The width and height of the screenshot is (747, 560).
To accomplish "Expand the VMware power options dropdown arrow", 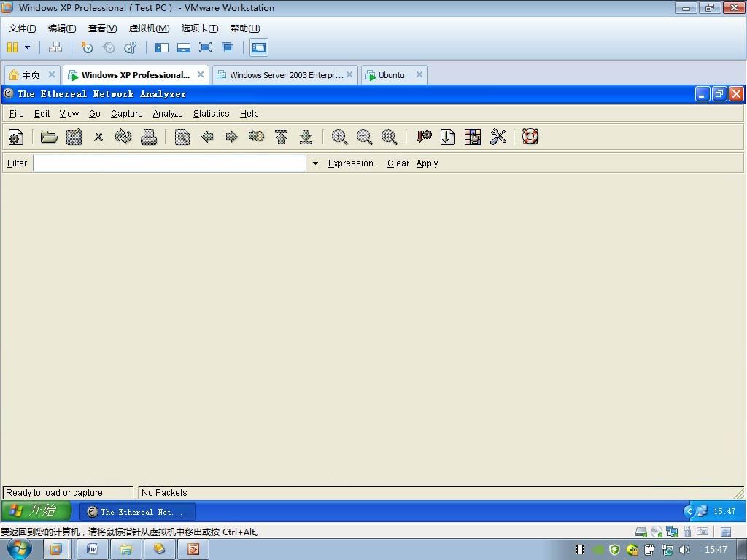I will 27,47.
